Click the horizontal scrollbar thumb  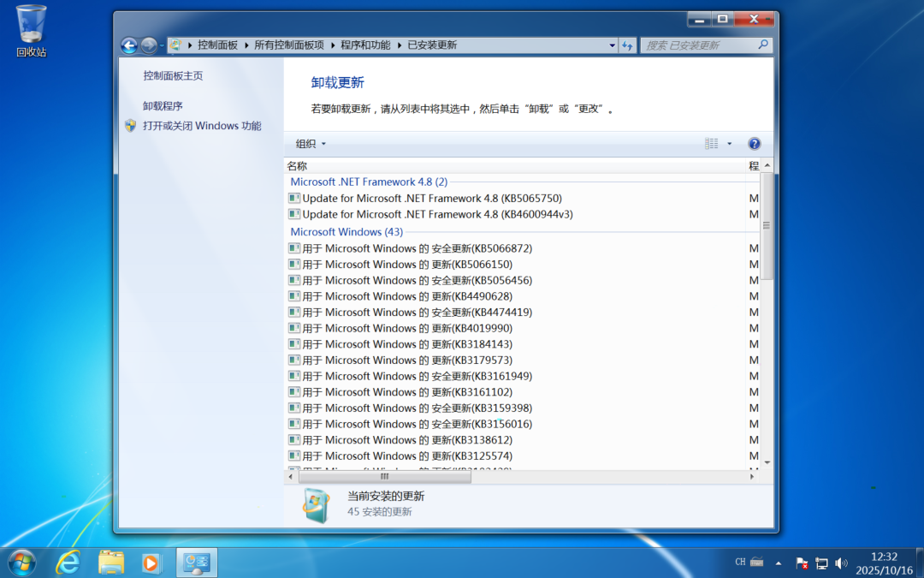click(x=385, y=476)
